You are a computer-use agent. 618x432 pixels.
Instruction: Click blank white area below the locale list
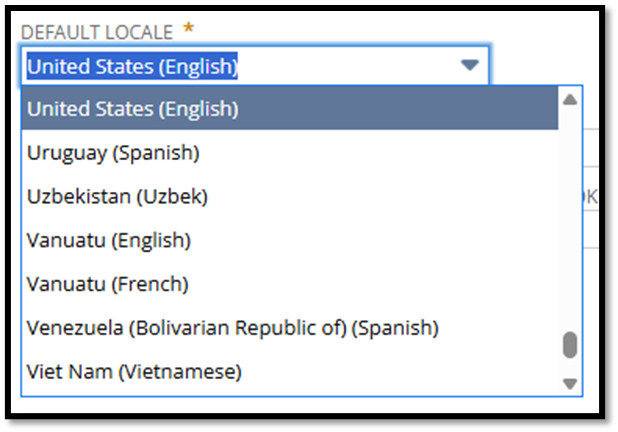click(x=300, y=405)
